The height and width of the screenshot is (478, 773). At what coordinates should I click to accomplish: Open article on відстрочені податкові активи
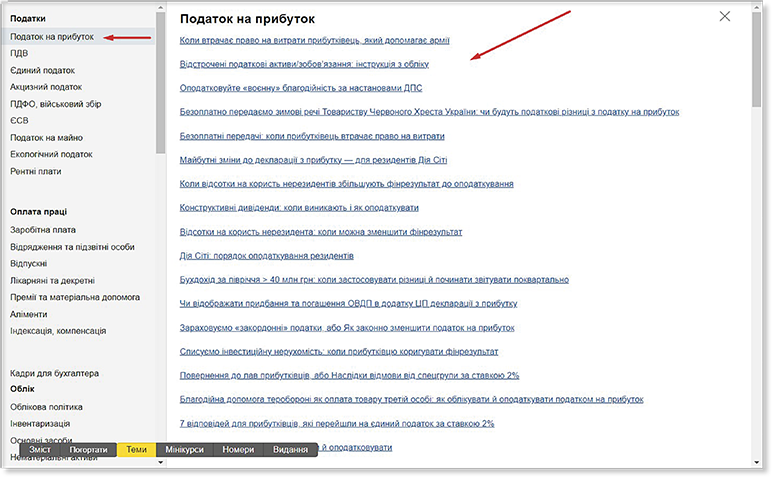[x=303, y=63]
